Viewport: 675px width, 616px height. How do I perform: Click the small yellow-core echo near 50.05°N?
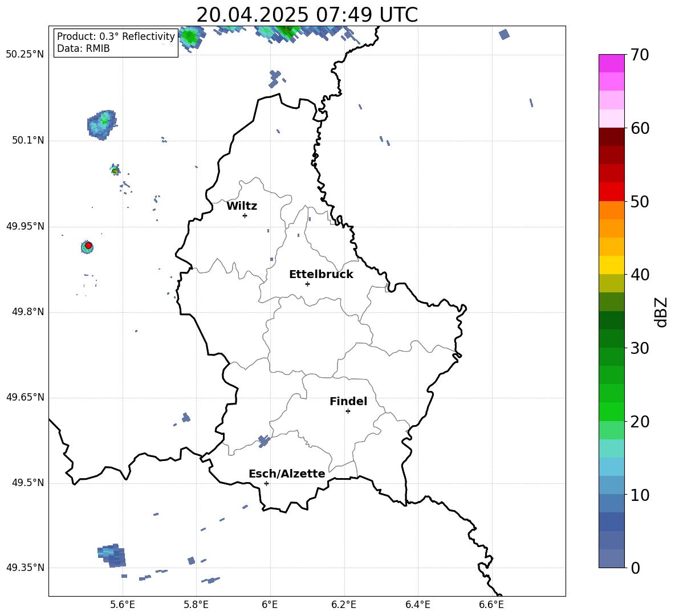(115, 170)
